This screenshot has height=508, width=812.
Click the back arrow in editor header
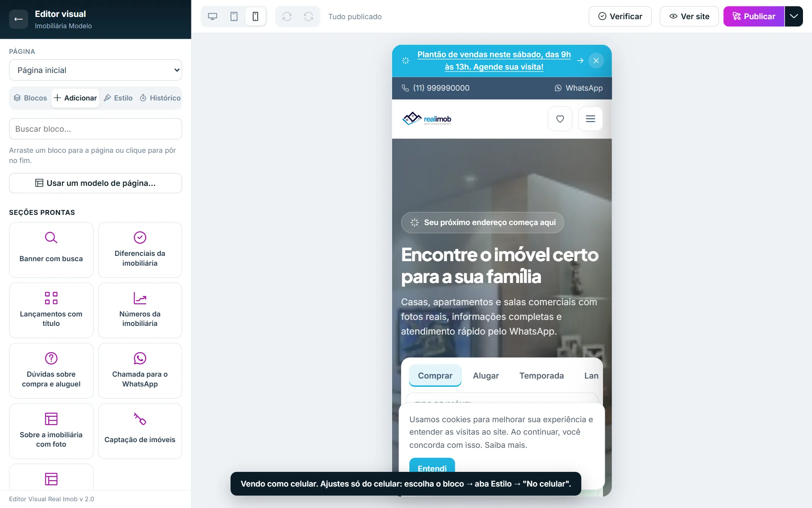pyautogui.click(x=18, y=19)
